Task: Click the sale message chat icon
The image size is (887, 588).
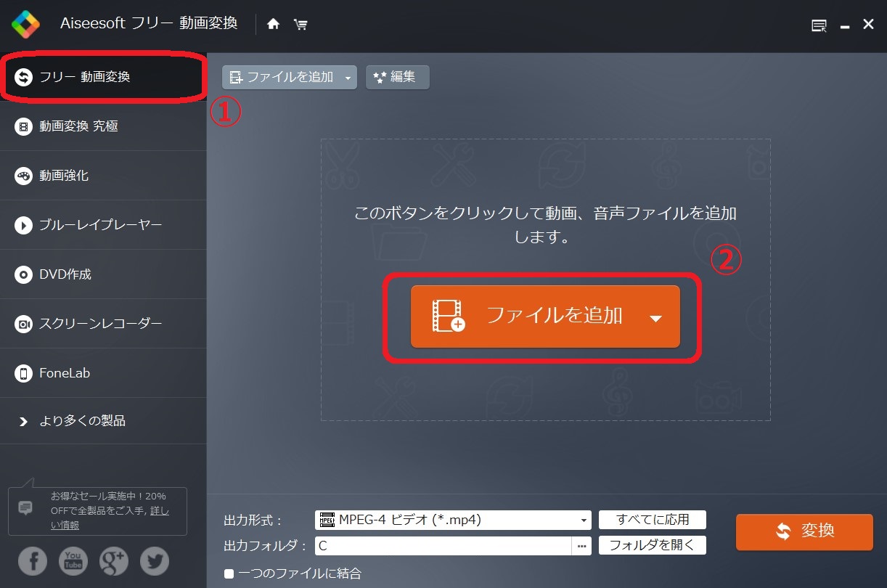Action: pyautogui.click(x=25, y=507)
